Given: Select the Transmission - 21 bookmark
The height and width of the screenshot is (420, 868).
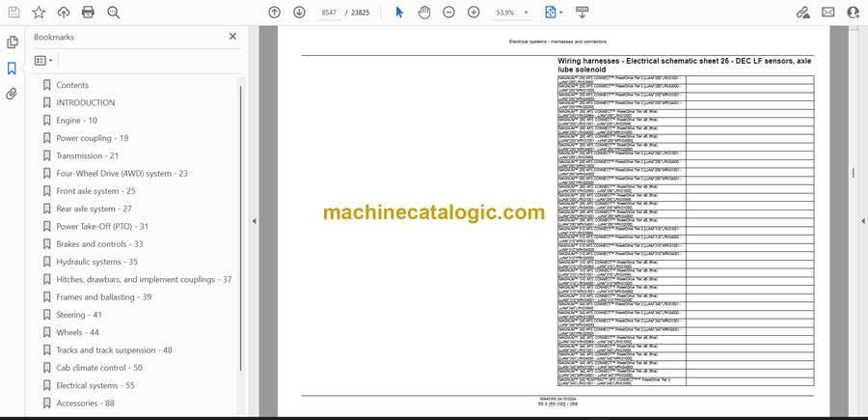Looking at the screenshot, I should (x=88, y=155).
